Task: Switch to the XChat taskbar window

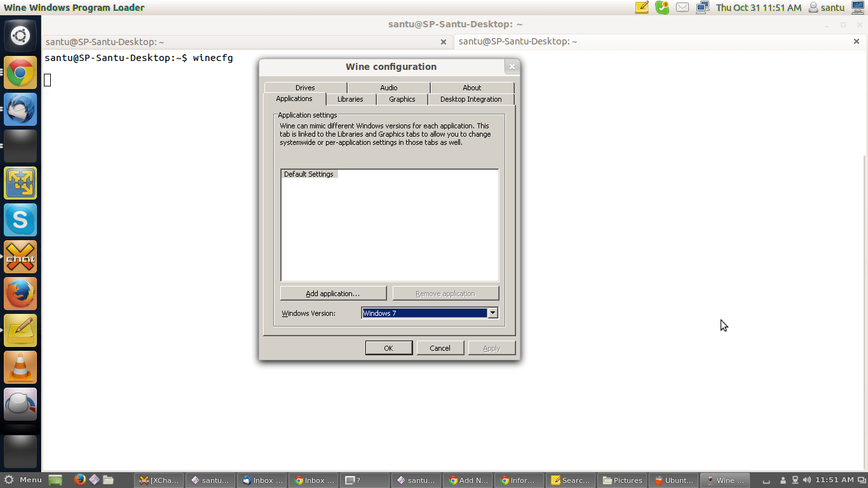Action: point(159,480)
